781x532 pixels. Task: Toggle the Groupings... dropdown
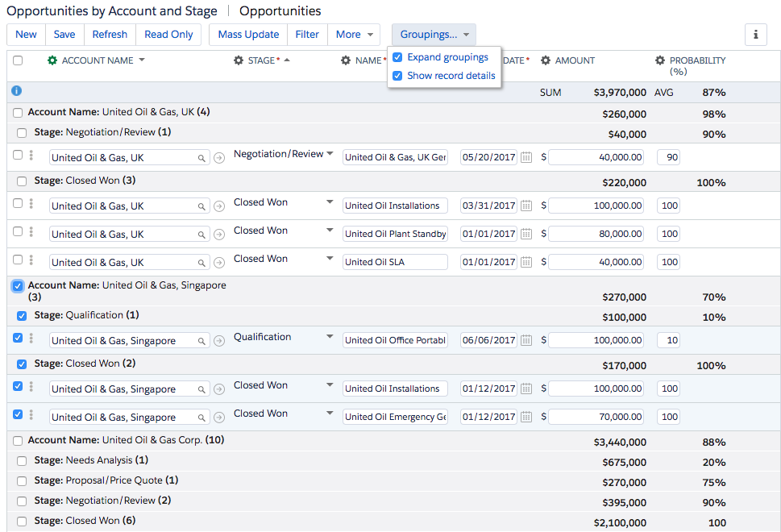pyautogui.click(x=434, y=35)
